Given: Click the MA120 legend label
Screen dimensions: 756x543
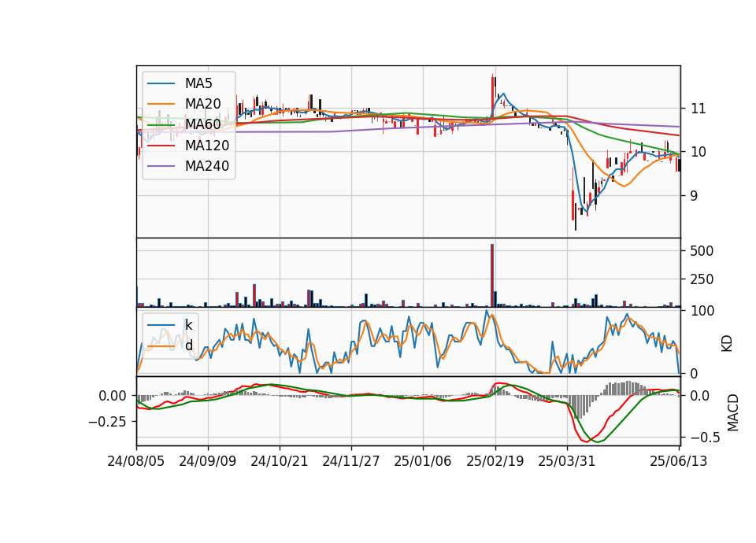Looking at the screenshot, I should 207,145.
